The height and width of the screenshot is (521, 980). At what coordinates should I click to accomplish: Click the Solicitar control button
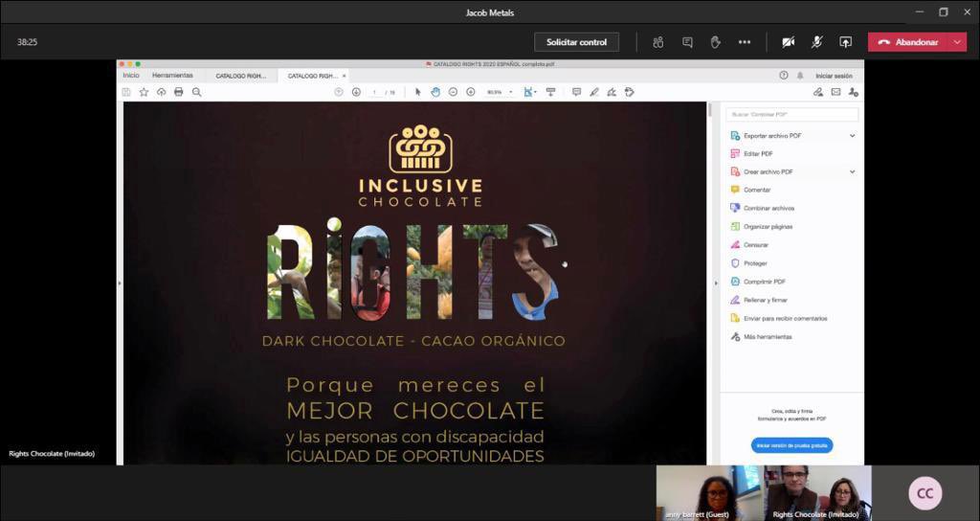pyautogui.click(x=576, y=42)
